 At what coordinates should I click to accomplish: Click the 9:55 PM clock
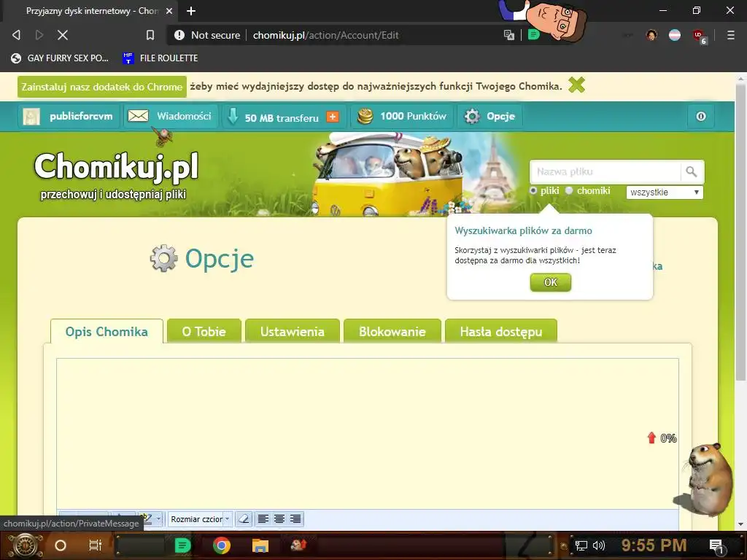pyautogui.click(x=654, y=545)
